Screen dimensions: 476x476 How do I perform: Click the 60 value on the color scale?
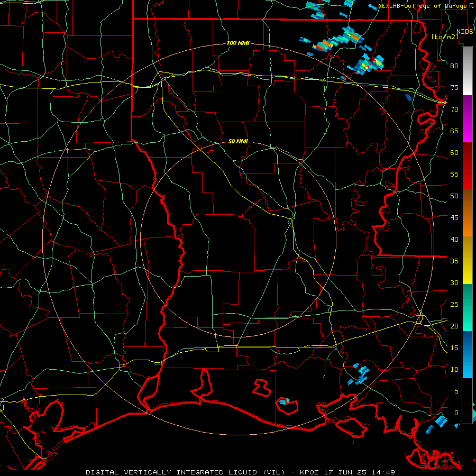[454, 153]
